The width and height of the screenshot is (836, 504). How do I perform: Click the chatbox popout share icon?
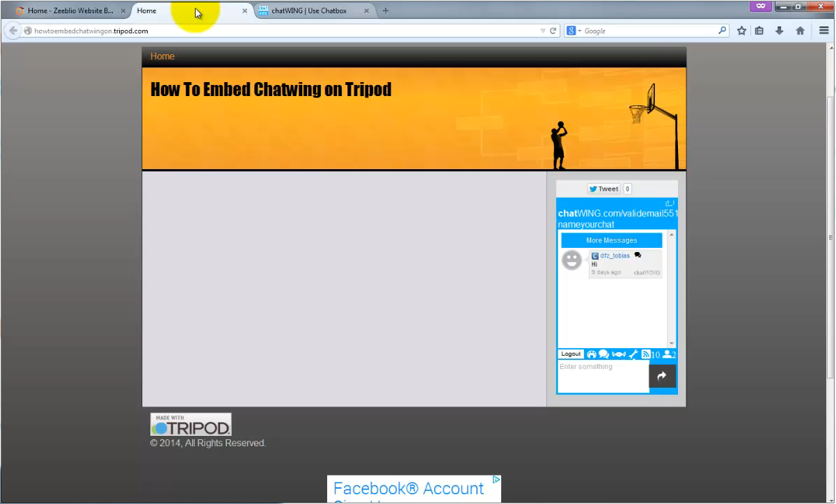pos(670,203)
